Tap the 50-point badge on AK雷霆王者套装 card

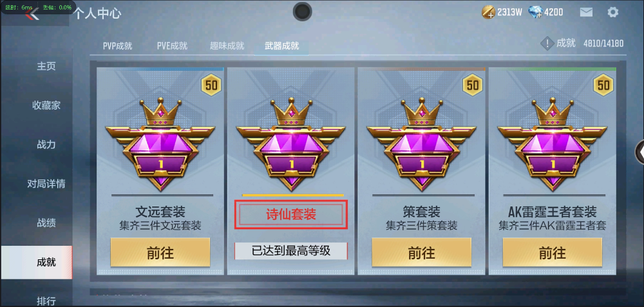(603, 85)
